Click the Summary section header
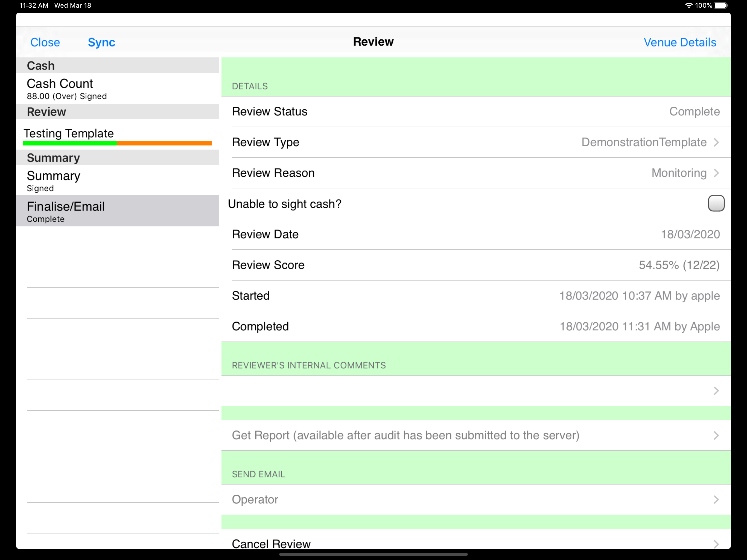The height and width of the screenshot is (560, 747). 118,157
